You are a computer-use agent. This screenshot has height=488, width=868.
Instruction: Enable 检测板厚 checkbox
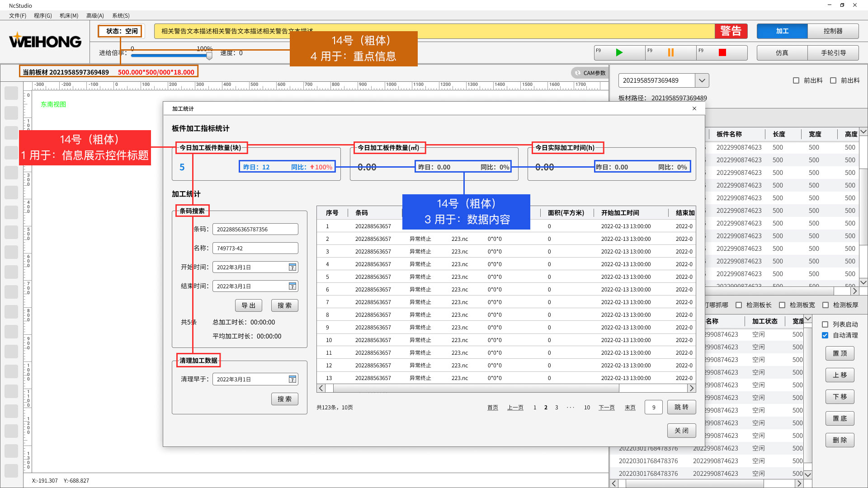click(x=826, y=305)
